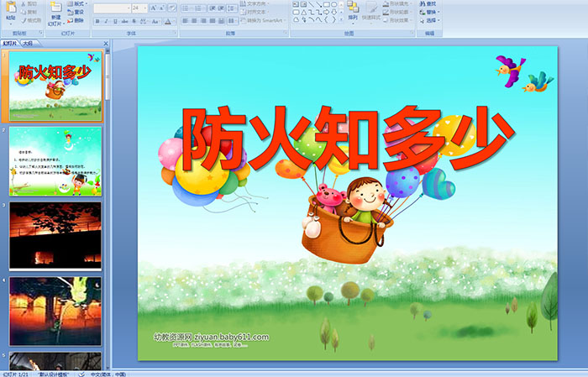Viewport: 588px width, 377px height.
Task: Close the slides thumbnail pane
Action: pyautogui.click(x=106, y=44)
